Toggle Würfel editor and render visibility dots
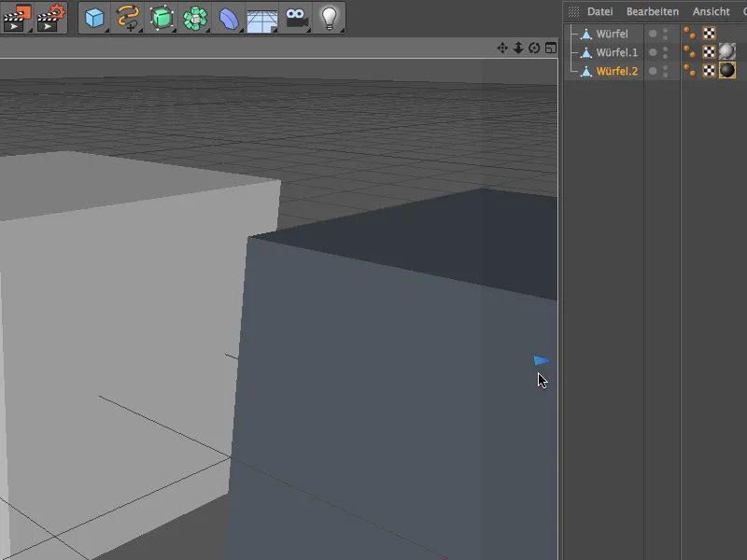This screenshot has width=747, height=560. [666, 34]
